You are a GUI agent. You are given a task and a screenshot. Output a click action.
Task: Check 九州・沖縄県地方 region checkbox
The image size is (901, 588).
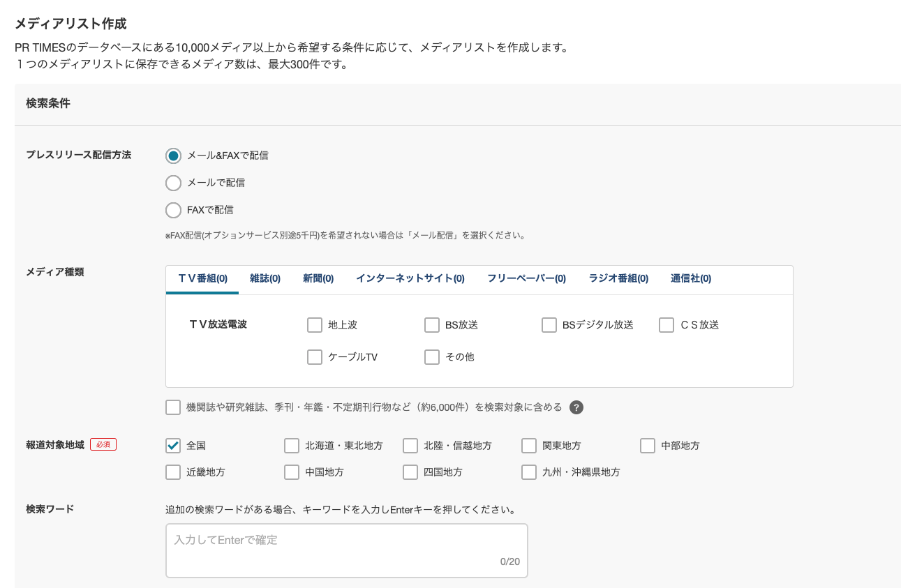529,472
